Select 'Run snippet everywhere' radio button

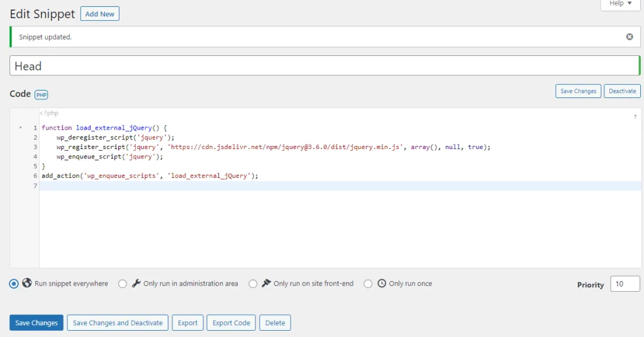click(x=14, y=284)
